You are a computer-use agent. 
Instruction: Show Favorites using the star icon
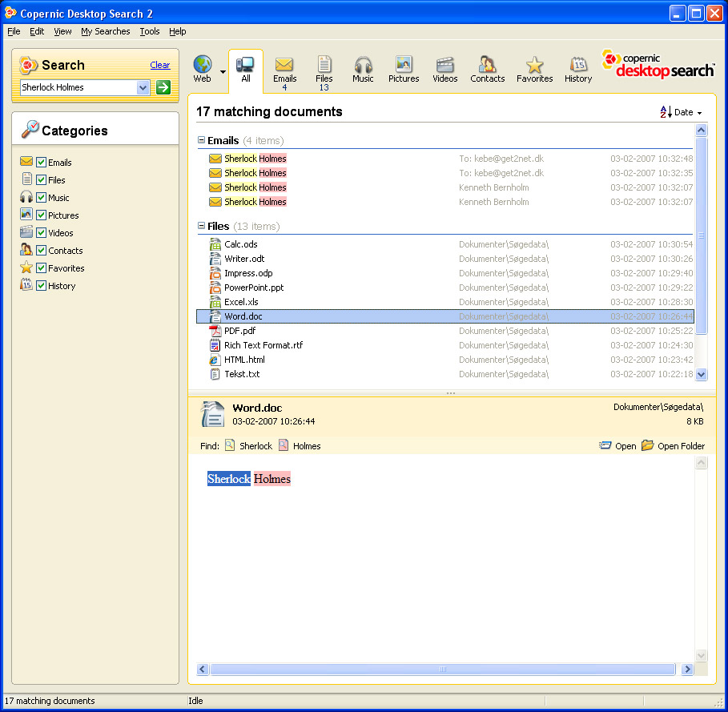[x=534, y=65]
